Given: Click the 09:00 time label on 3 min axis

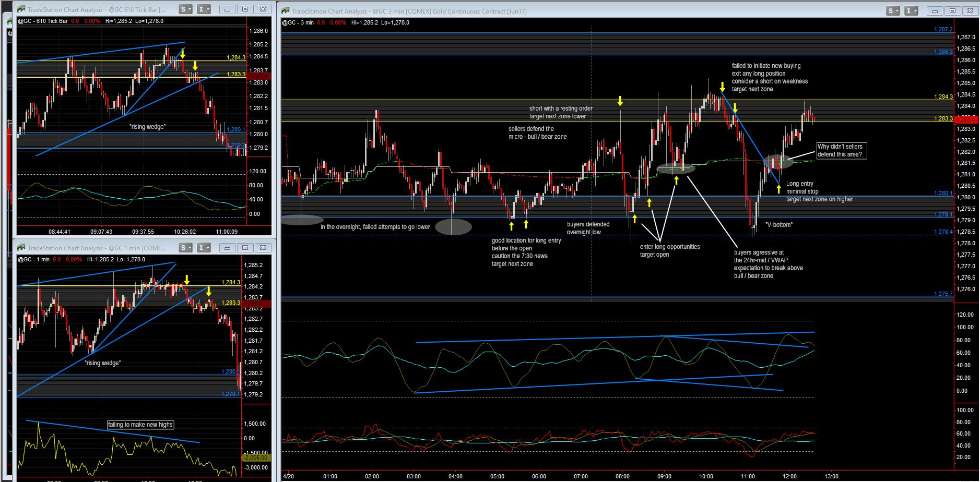Looking at the screenshot, I should click(x=664, y=476).
